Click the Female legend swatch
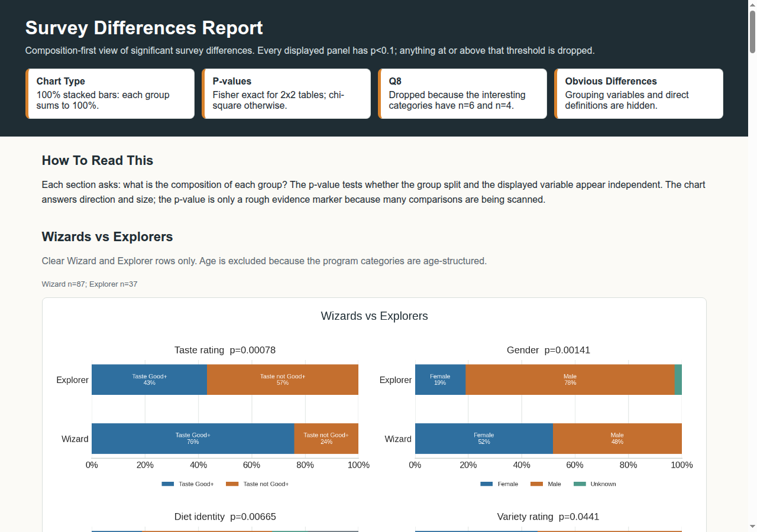Viewport: 757px width, 532px height. click(x=487, y=484)
